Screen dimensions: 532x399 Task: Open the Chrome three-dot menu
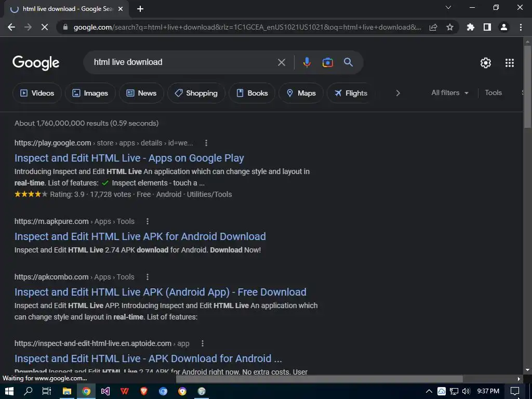521,27
